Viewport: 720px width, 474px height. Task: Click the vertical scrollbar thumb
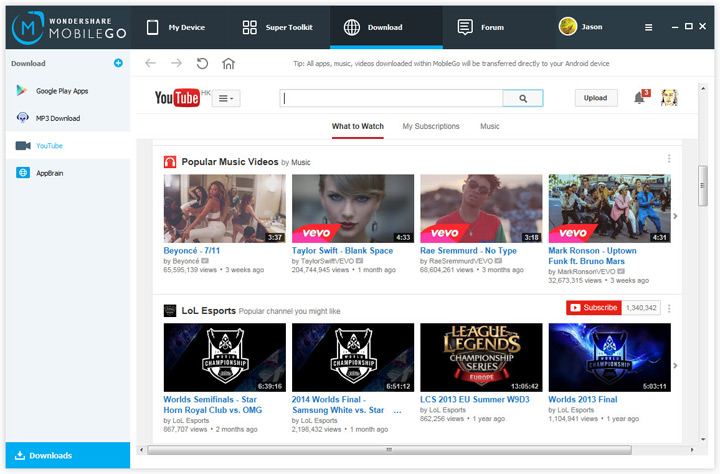point(703,186)
